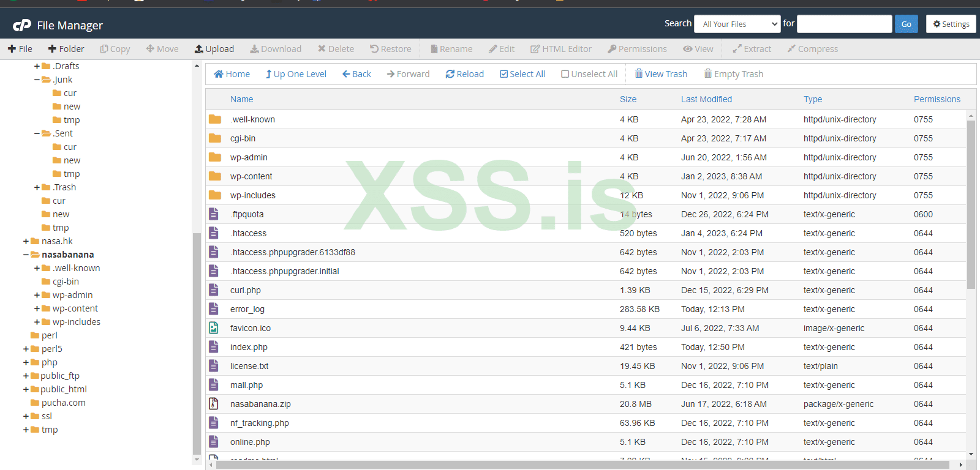The image size is (980, 470).
Task: Sort files by Size column
Action: [628, 99]
